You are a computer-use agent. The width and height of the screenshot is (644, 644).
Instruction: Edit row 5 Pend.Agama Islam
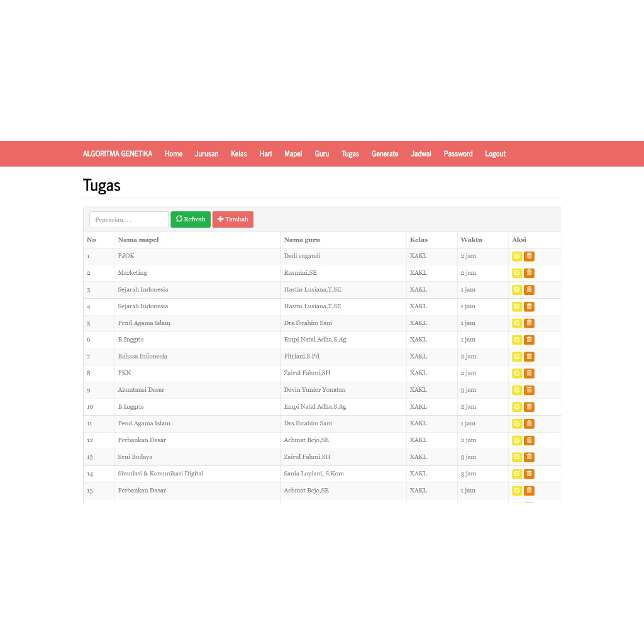[517, 323]
